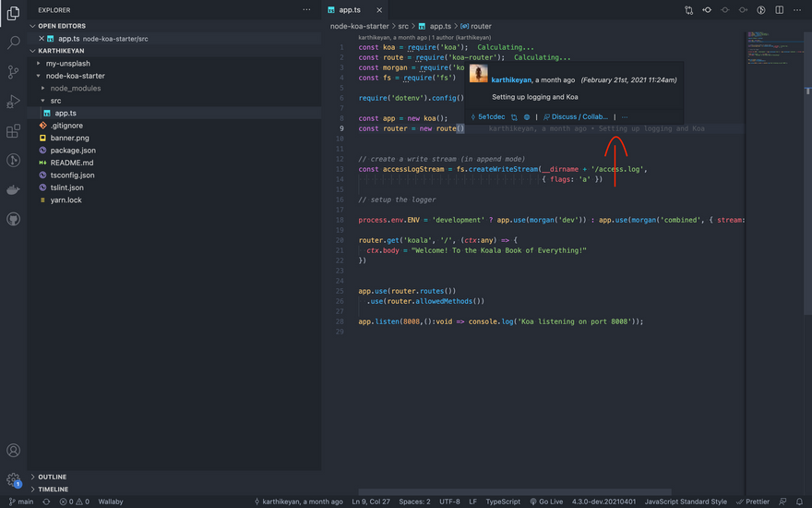The height and width of the screenshot is (508, 812).
Task: Open the Extensions view
Action: click(x=13, y=131)
